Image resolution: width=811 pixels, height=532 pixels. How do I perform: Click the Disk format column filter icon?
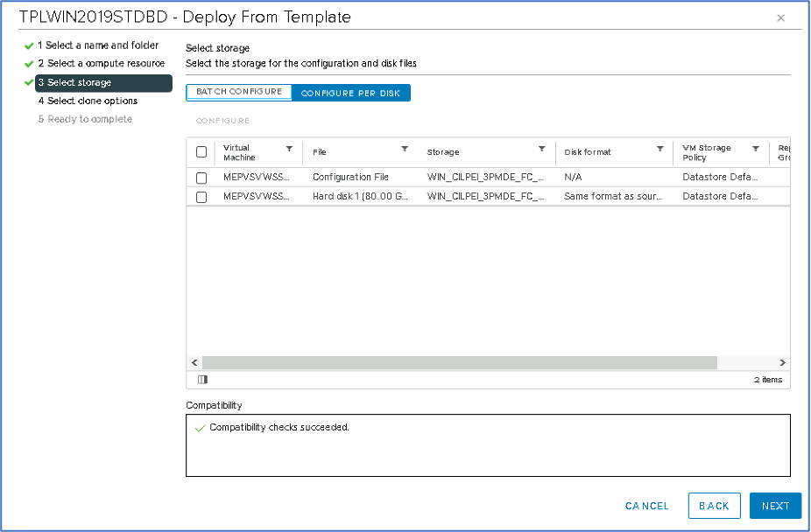pyautogui.click(x=659, y=149)
